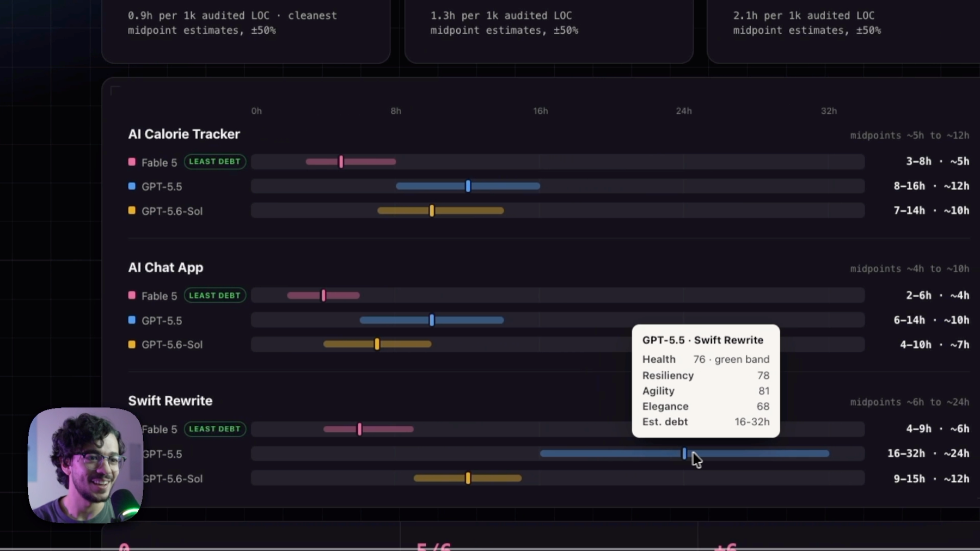Click the 16h axis label

point(541,111)
